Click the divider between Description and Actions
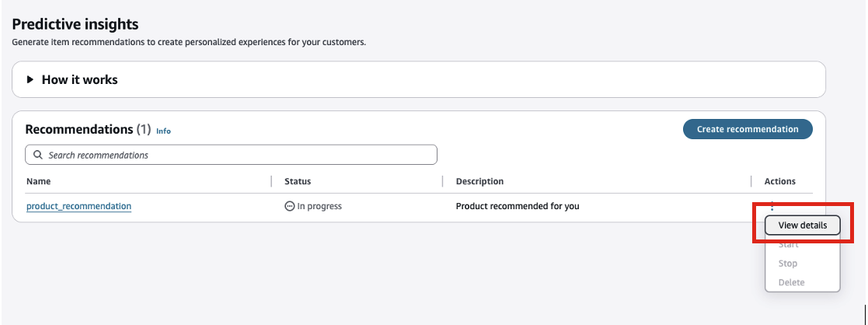868x325 pixels. pyautogui.click(x=751, y=181)
